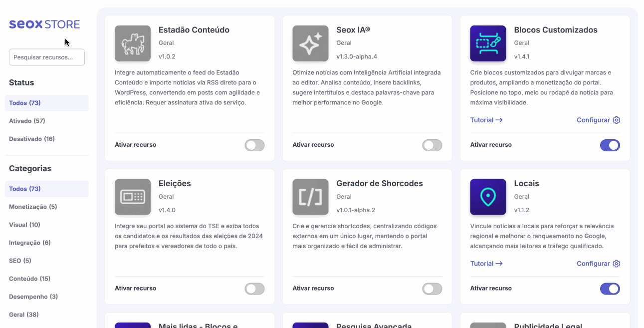Activate the Eleições resource switch
Screen dimensions: 644x328
pos(254,289)
